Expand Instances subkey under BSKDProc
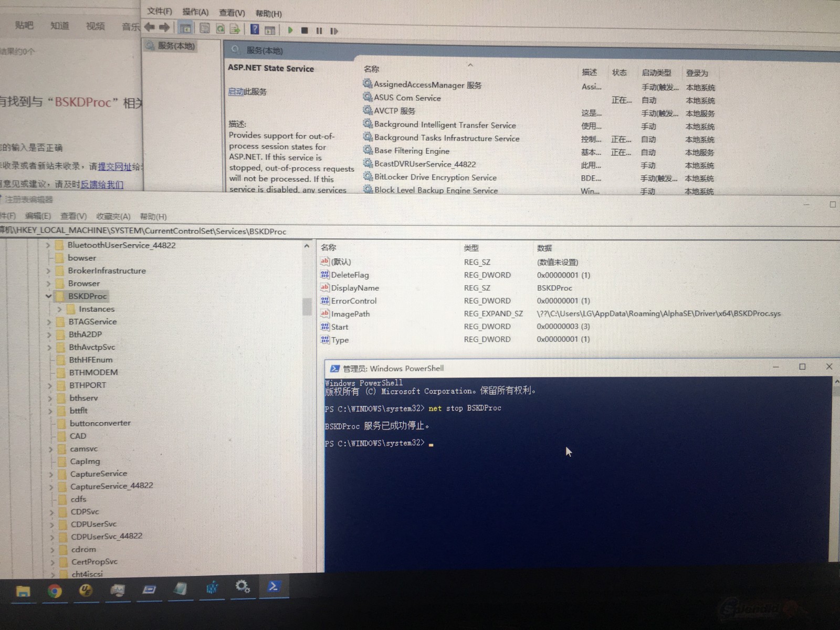840x630 pixels. [59, 309]
